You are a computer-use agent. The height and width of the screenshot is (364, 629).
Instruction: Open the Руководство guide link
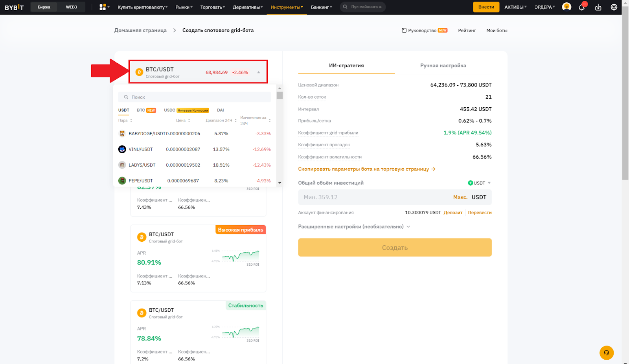pyautogui.click(x=425, y=30)
